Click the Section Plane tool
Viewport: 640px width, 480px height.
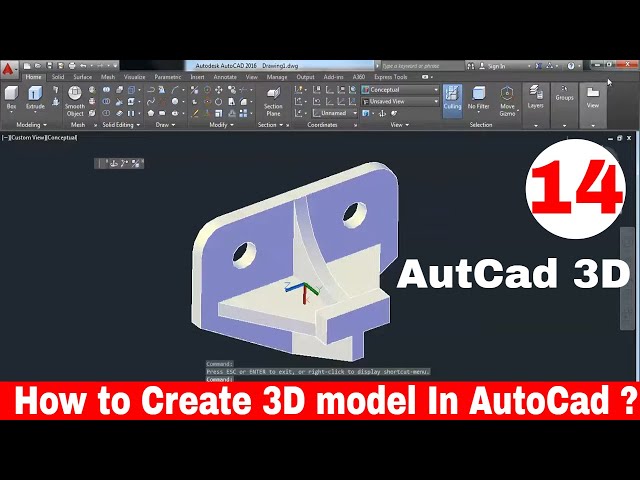(x=273, y=101)
